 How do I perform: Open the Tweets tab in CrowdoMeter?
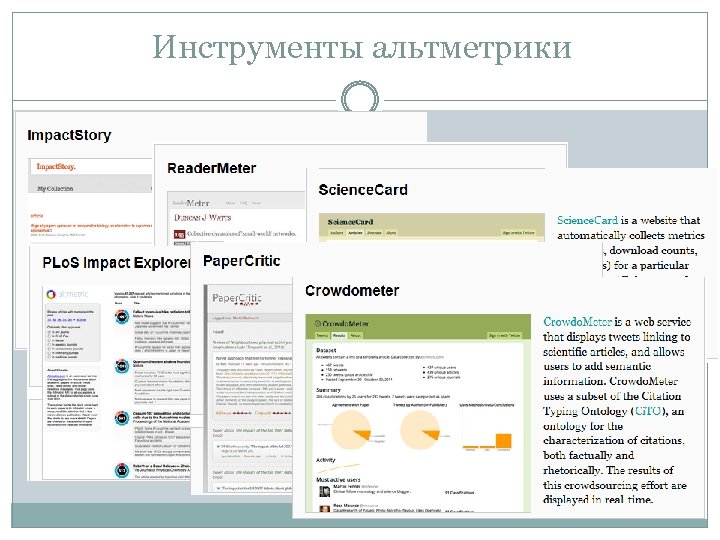(x=322, y=336)
